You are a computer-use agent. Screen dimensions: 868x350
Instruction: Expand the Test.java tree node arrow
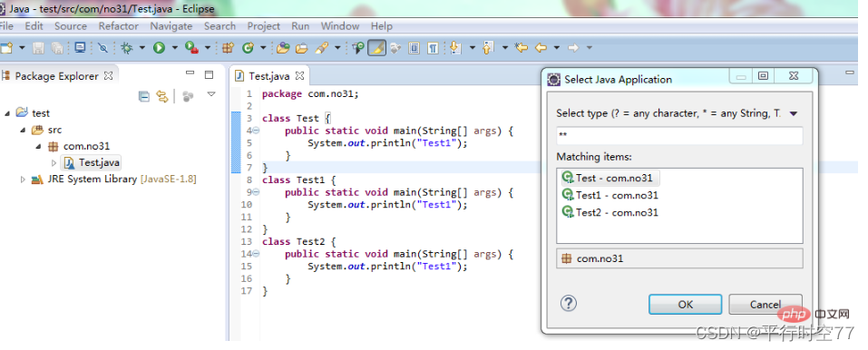54,163
